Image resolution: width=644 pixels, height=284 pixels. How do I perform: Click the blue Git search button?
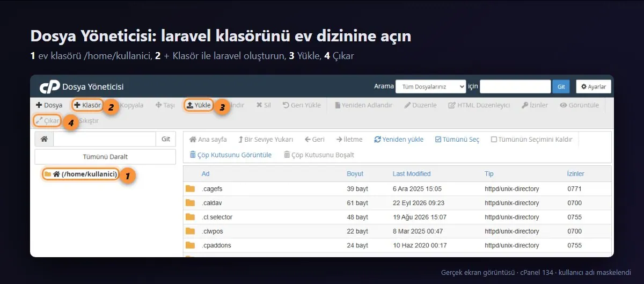[561, 86]
